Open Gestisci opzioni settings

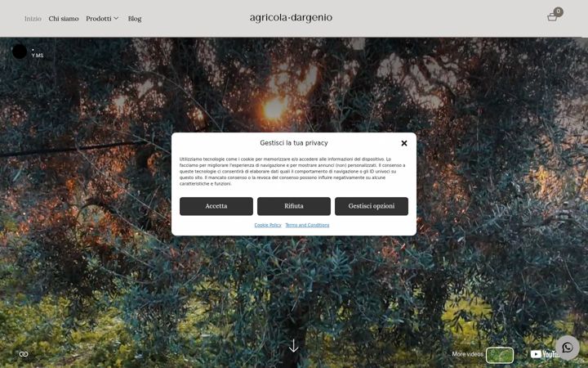pyautogui.click(x=372, y=206)
